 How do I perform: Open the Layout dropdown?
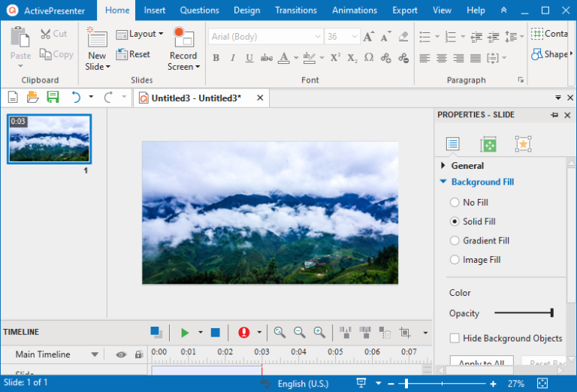point(140,34)
